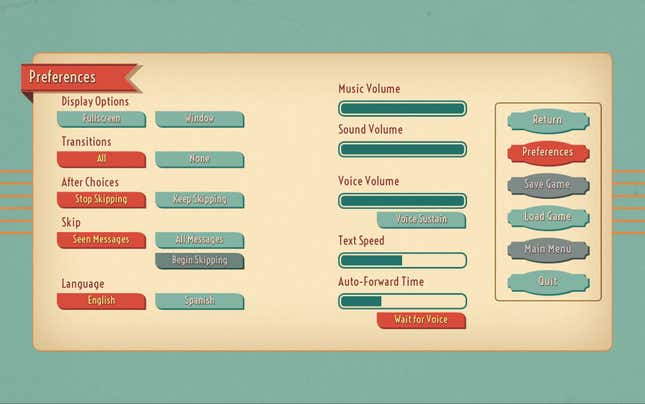Screen dimensions: 645x404
Task: Switch language to Spanish
Action: pos(200,301)
